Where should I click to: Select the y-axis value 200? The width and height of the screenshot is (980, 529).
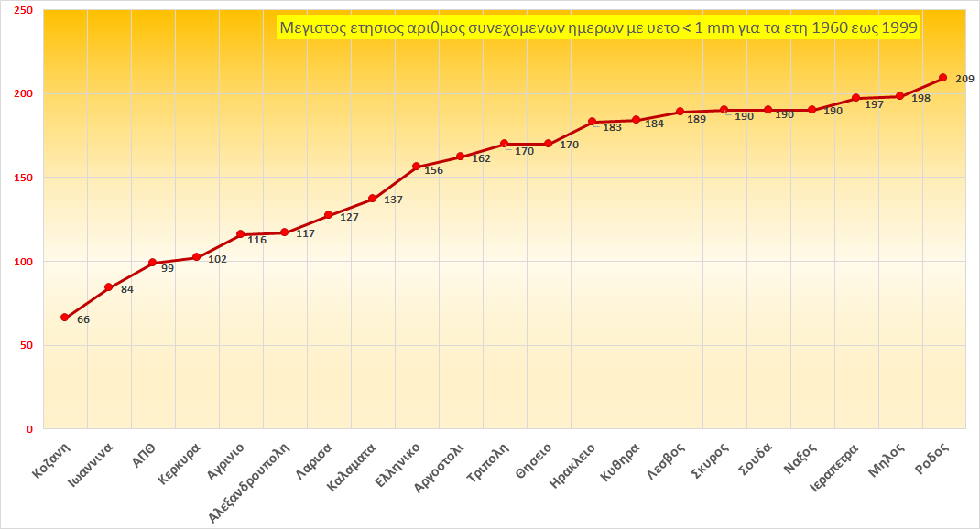[x=23, y=93]
